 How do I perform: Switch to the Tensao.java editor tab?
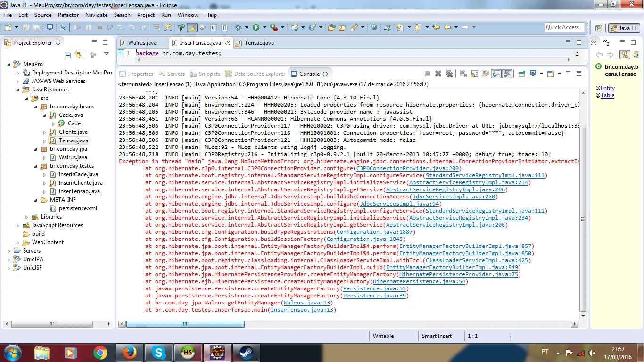click(259, 43)
